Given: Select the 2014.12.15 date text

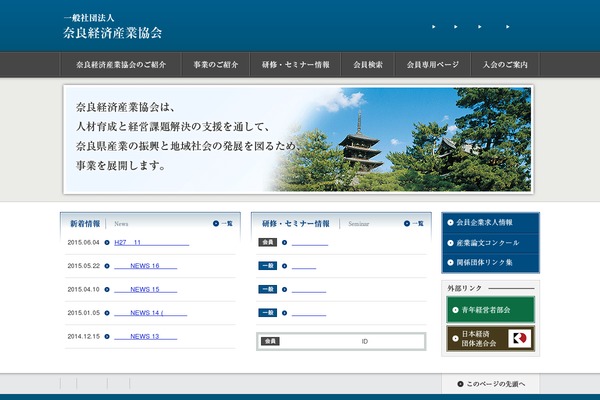Looking at the screenshot, I should [x=83, y=336].
